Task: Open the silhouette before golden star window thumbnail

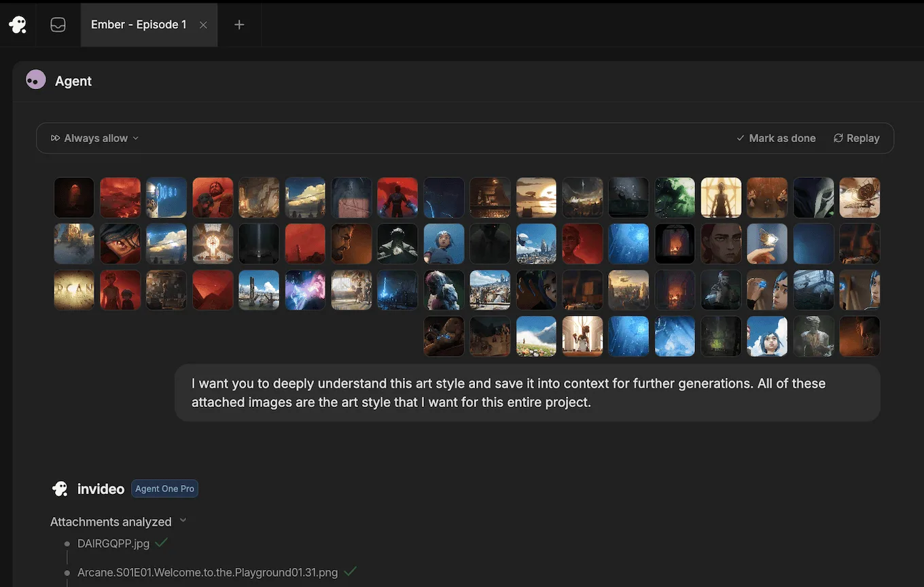Action: pos(721,198)
